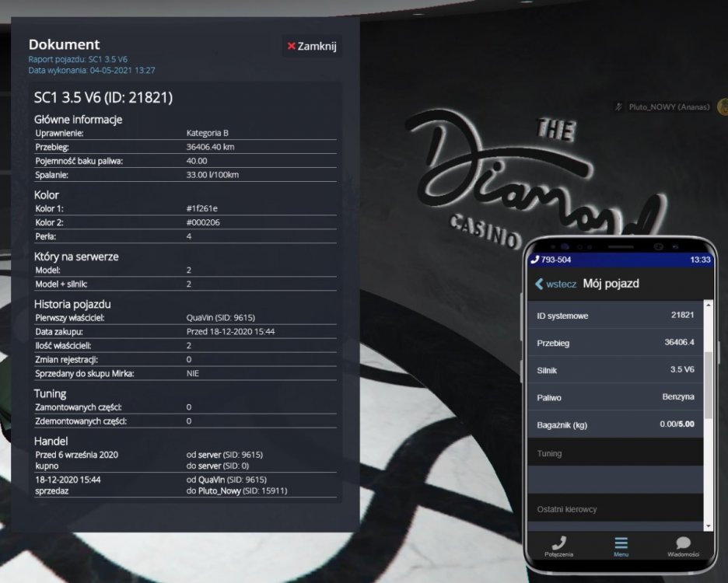The image size is (728, 583).
Task: Open the Menu tab on phone
Action: coord(621,546)
